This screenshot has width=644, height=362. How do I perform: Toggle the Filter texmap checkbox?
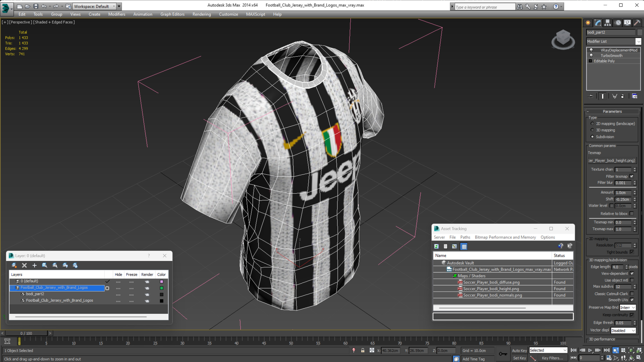pos(632,176)
